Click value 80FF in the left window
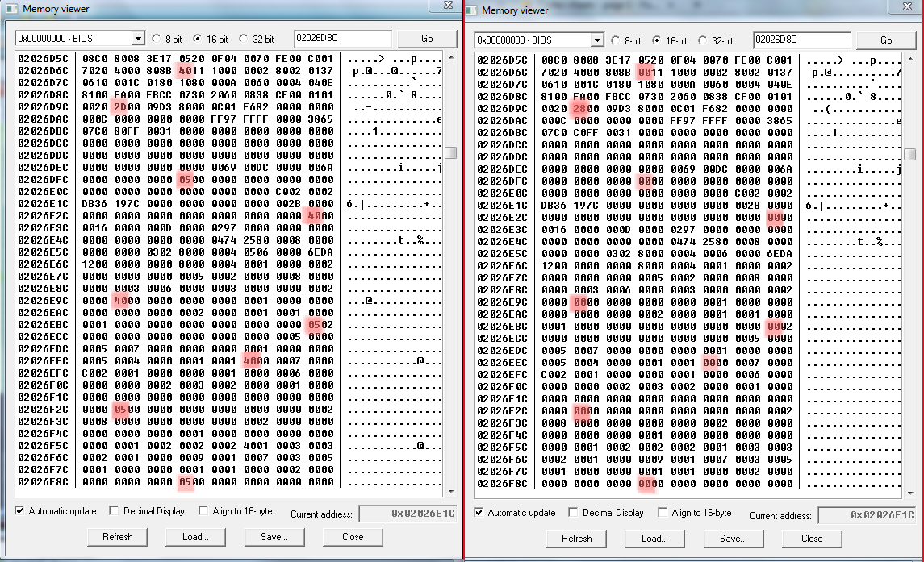 [128, 131]
